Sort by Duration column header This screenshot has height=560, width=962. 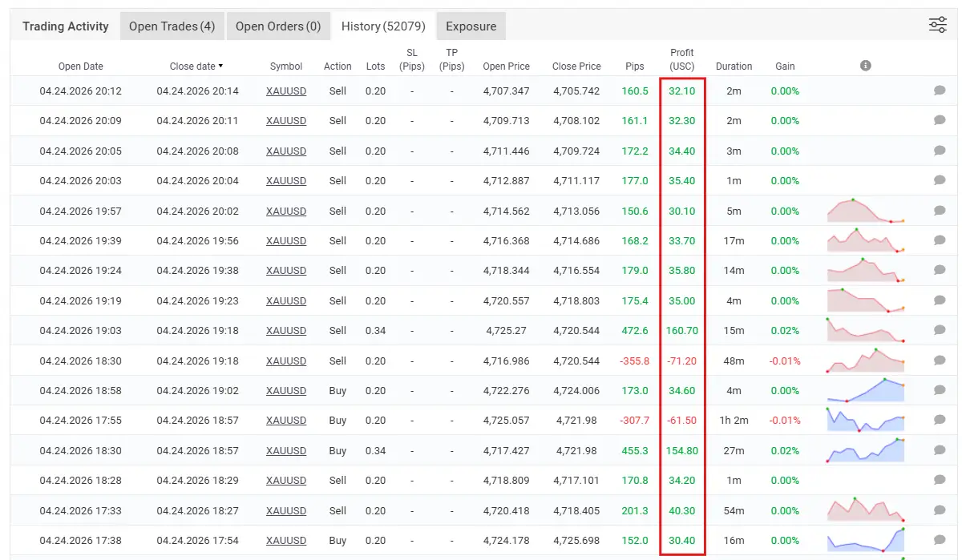[734, 66]
